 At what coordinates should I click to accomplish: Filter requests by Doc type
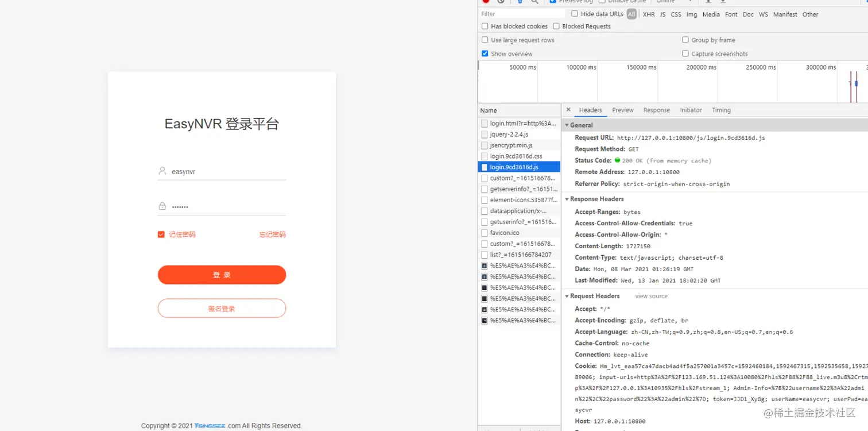[748, 14]
